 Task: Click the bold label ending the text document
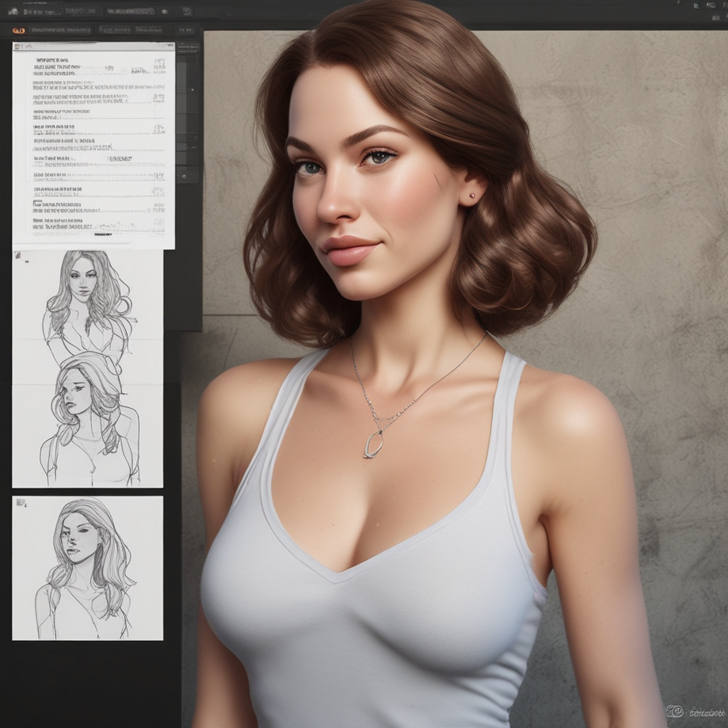[x=103, y=234]
